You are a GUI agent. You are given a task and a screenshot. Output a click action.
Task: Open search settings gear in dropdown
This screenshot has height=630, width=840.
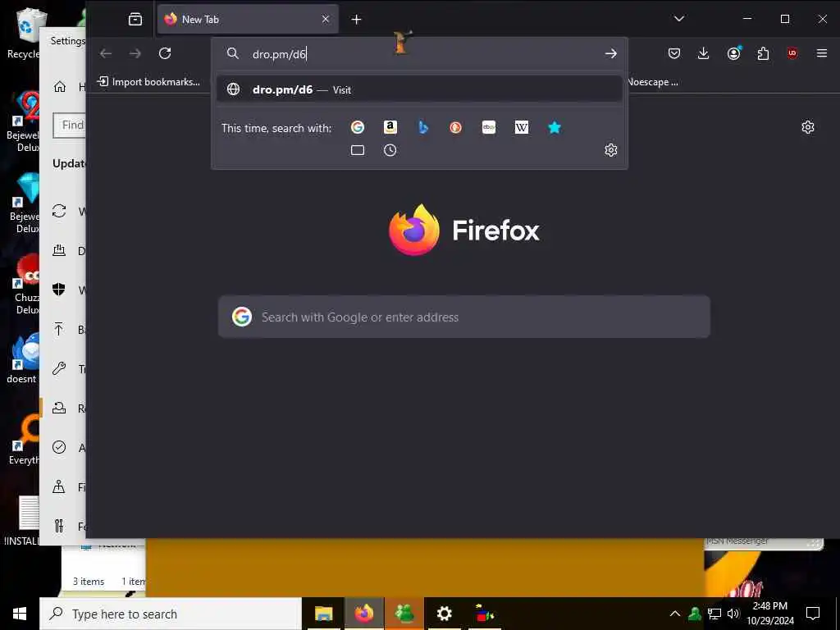click(610, 150)
